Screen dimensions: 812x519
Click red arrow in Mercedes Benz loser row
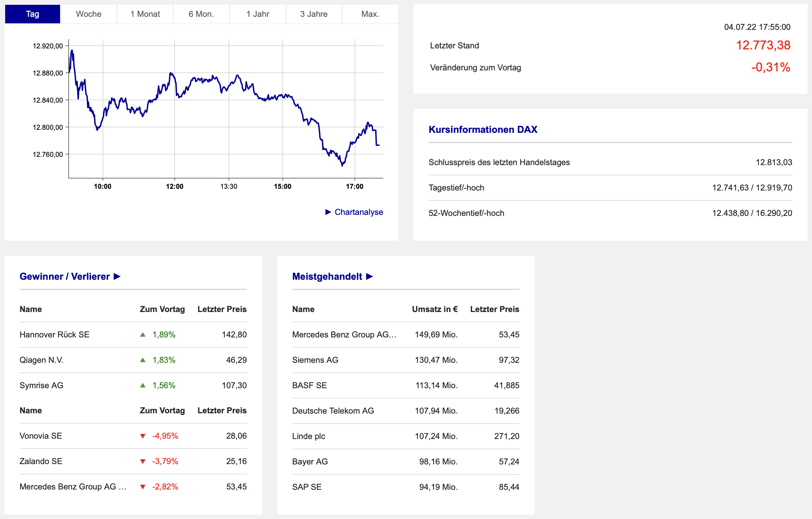pyautogui.click(x=143, y=487)
